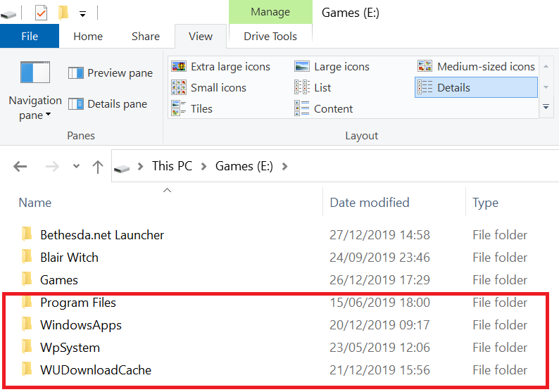Click date 27/12/2019 14:58
Viewport: 559px width, 392px height.
click(x=379, y=235)
